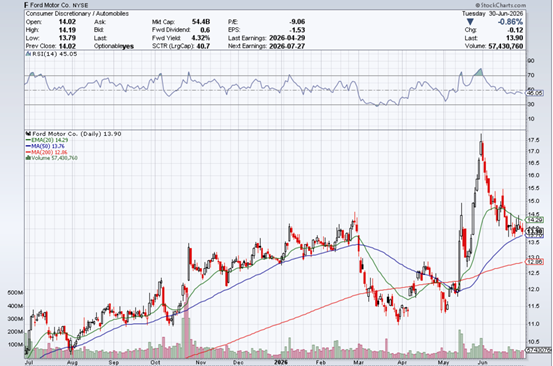Click the Next Earnings date 2026-07-27
The image size is (553, 366).
[287, 46]
